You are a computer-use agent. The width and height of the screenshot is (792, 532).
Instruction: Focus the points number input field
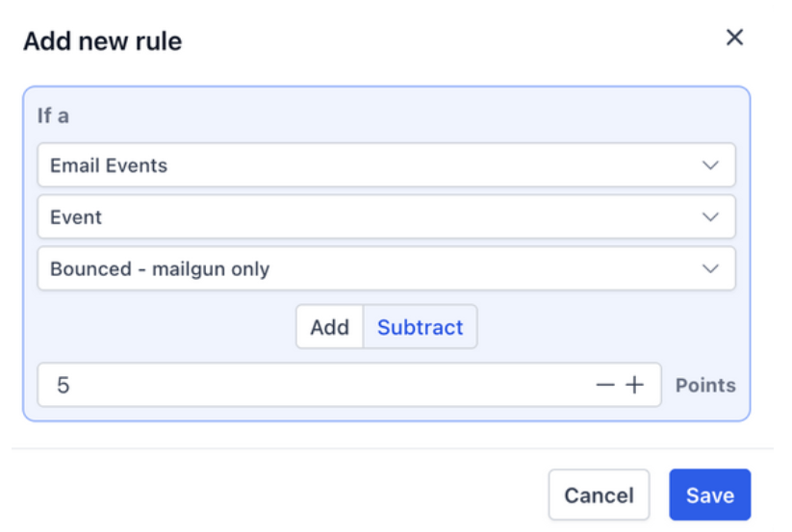click(x=318, y=385)
